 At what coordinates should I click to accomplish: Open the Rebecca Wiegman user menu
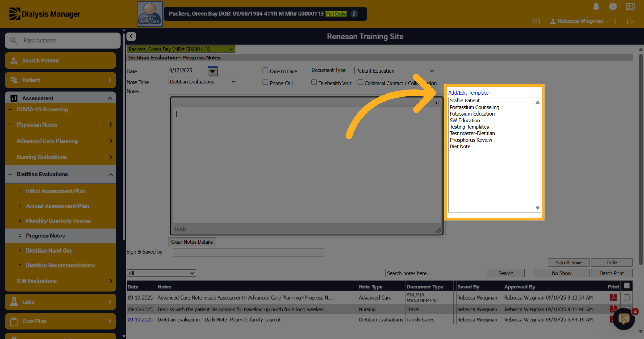click(580, 21)
